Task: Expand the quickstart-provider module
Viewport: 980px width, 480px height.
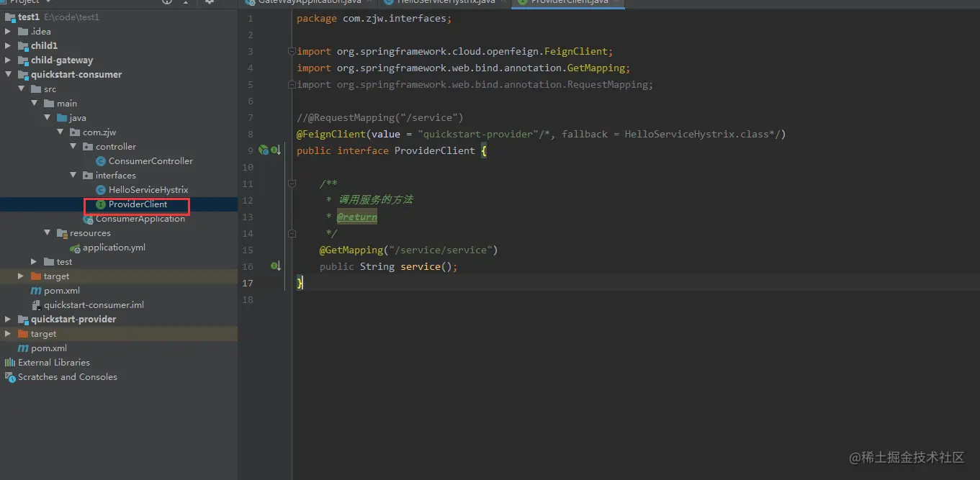Action: pos(9,320)
